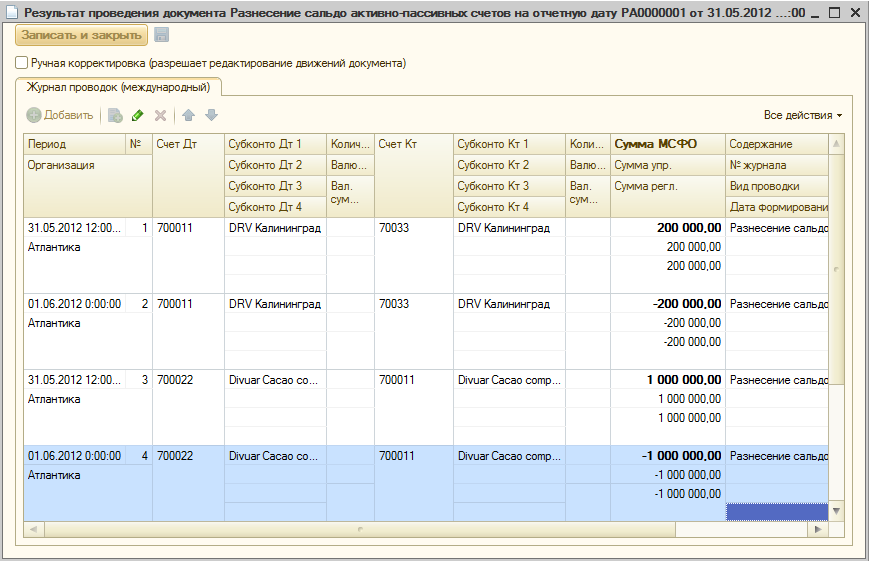Screen dimensions: 869x561
Task: Click the move down arrow icon
Action: click(210, 115)
